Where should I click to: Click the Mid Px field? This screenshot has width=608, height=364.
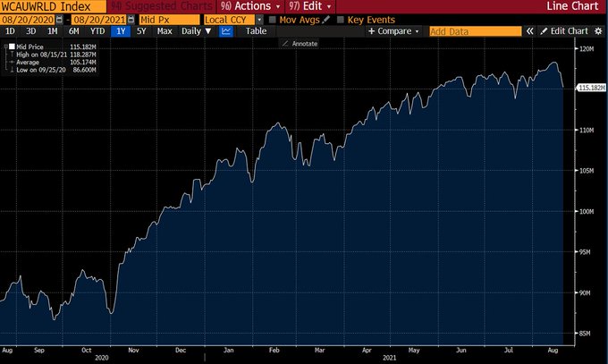coord(170,20)
